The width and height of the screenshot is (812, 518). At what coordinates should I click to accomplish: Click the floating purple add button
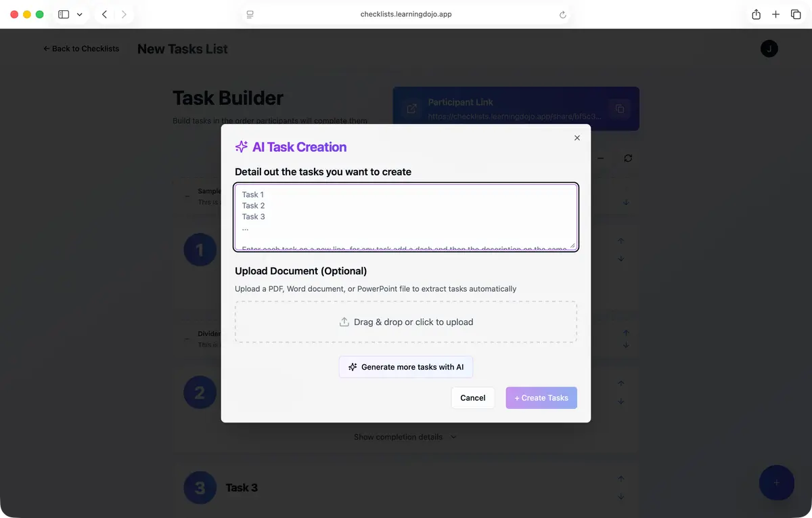coord(776,483)
